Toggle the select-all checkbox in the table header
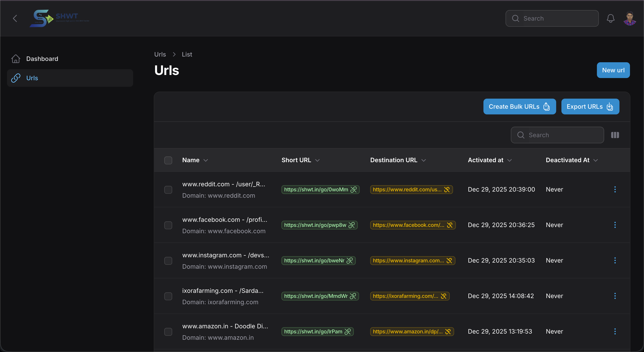 click(x=168, y=160)
